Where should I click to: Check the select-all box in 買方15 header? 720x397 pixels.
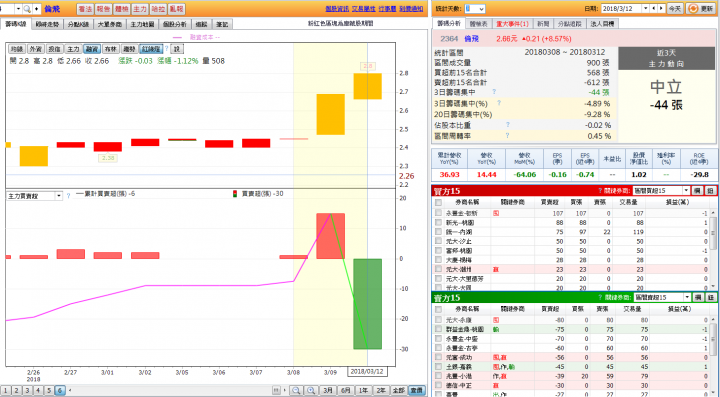click(x=438, y=202)
